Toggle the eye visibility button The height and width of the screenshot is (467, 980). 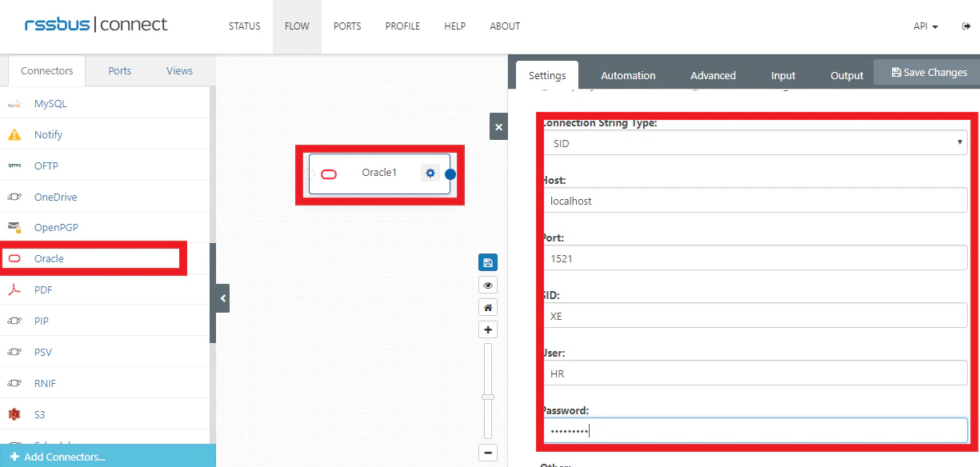tap(488, 285)
